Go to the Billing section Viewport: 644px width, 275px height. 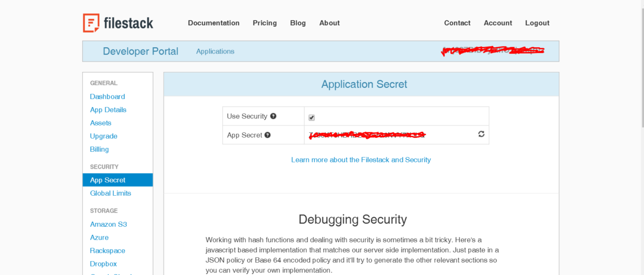(99, 149)
